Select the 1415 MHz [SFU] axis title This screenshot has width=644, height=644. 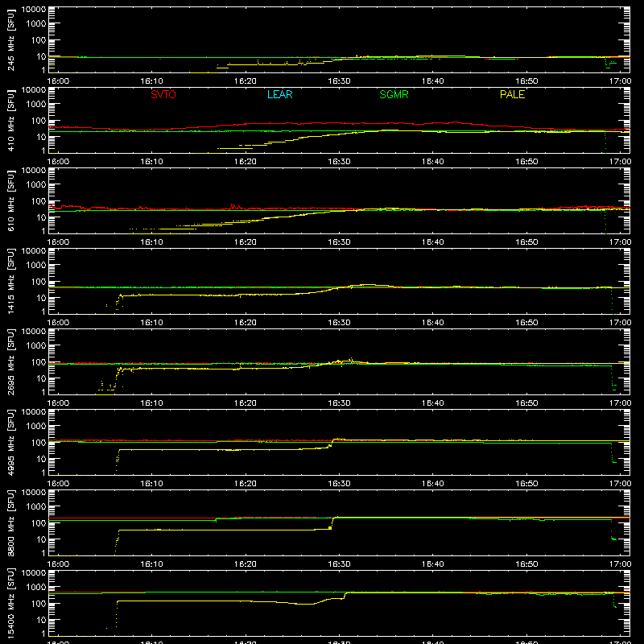(x=11, y=281)
